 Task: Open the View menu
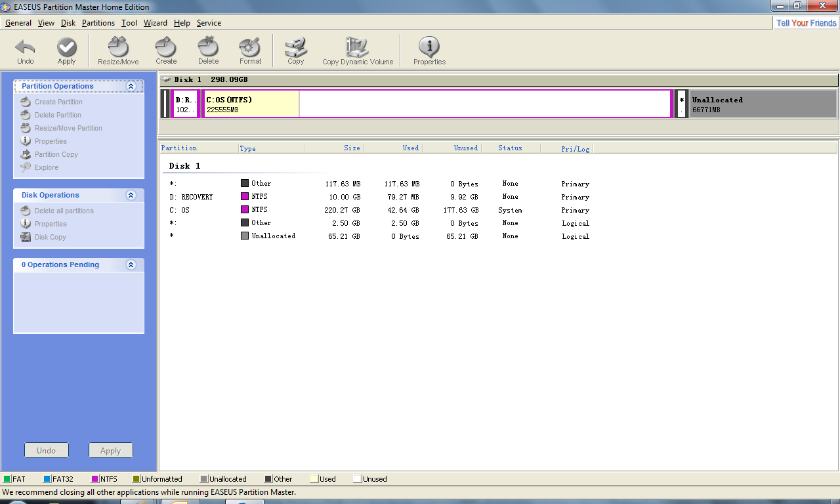(x=46, y=23)
